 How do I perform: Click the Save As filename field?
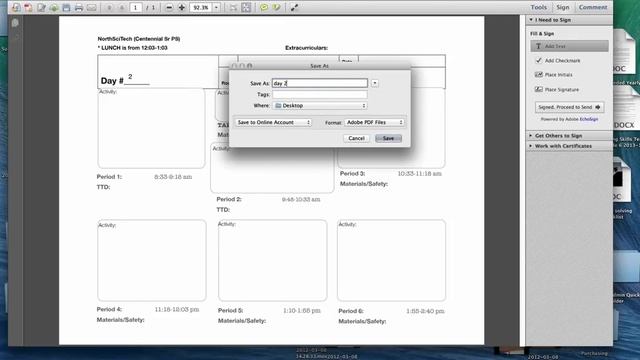pyautogui.click(x=320, y=83)
